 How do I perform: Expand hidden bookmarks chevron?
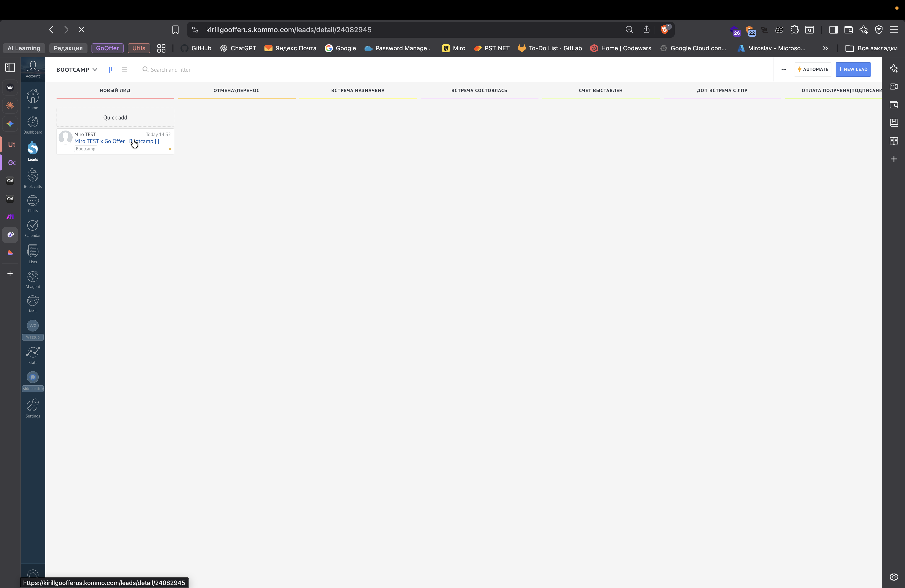tap(825, 48)
